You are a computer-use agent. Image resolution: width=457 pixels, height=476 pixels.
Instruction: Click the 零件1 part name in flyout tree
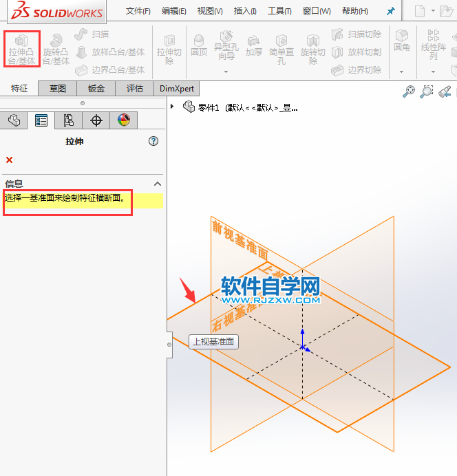coord(209,107)
